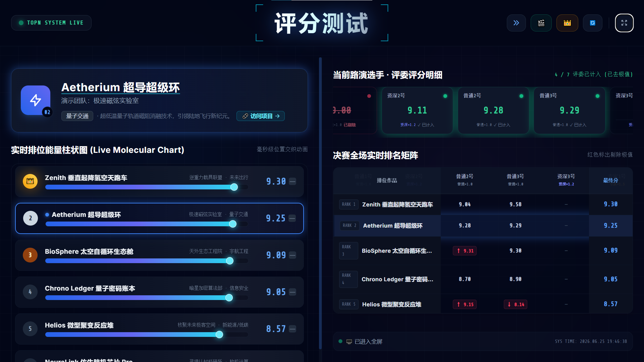The width and height of the screenshot is (644, 362).
Task: Select the 普通3号 judge score card
Action: click(570, 111)
